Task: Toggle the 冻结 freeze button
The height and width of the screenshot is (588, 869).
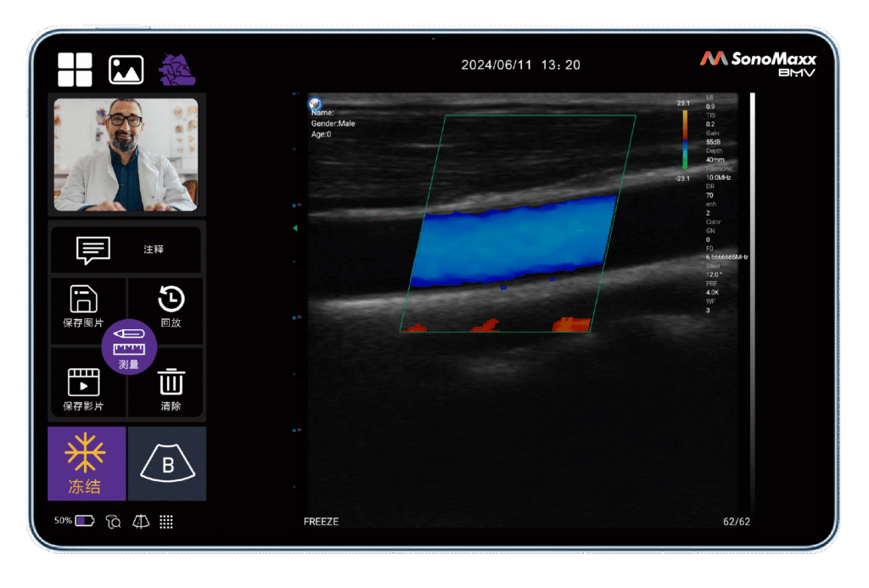Action: [86, 463]
